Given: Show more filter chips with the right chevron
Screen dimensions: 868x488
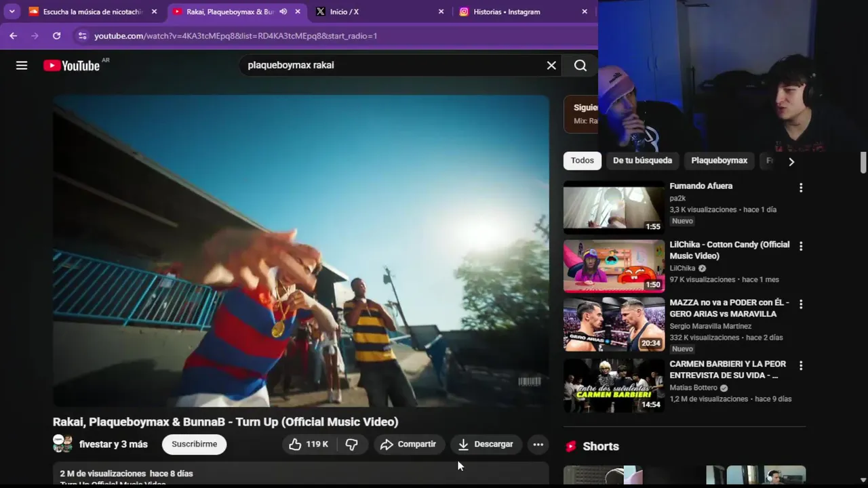Looking at the screenshot, I should [791, 161].
